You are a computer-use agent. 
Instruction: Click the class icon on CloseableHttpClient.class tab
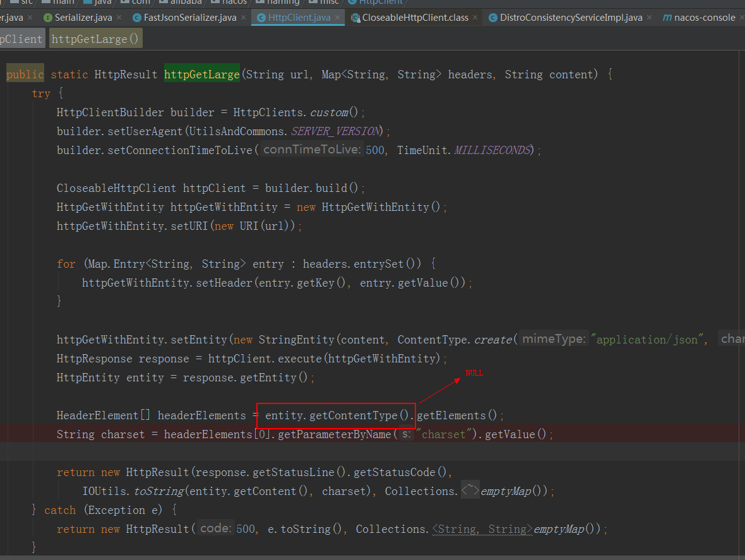point(355,18)
